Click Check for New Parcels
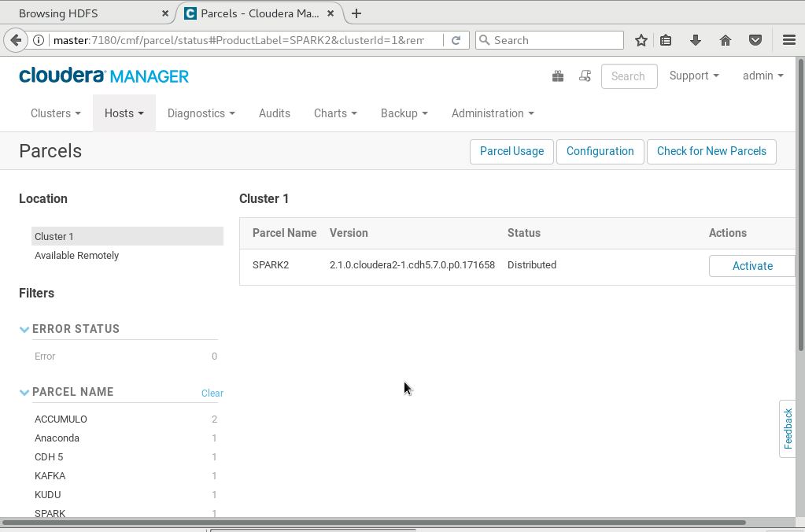The height and width of the screenshot is (532, 805). point(711,151)
